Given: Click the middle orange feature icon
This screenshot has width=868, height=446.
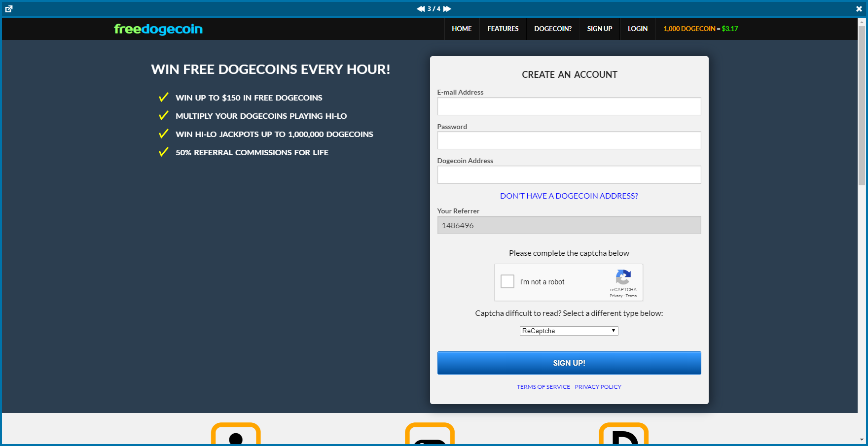Looking at the screenshot, I should [x=430, y=434].
